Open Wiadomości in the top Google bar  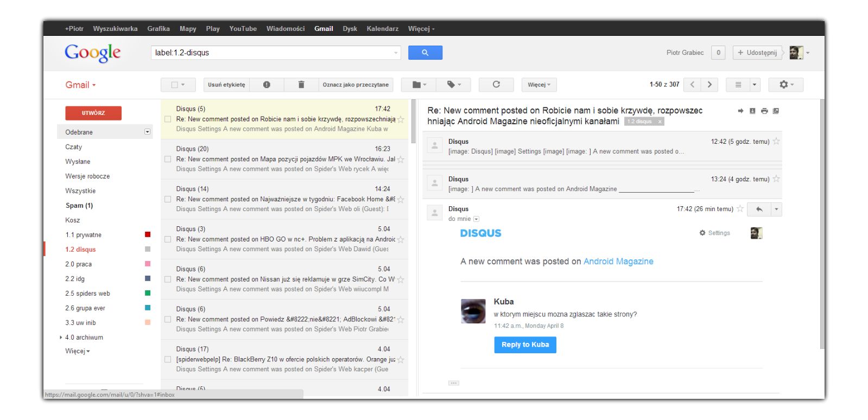(286, 29)
